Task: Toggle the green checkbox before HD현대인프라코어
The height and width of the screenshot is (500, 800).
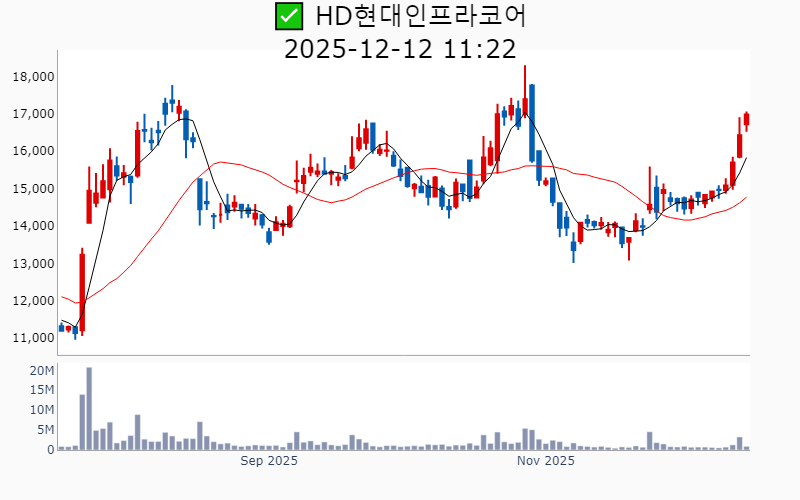Action: point(289,17)
